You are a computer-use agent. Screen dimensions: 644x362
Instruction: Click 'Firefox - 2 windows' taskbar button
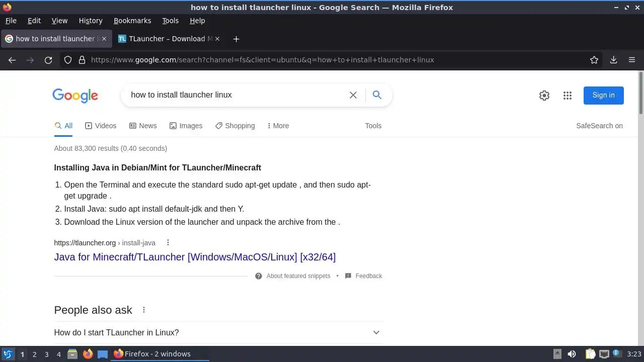[x=160, y=354]
